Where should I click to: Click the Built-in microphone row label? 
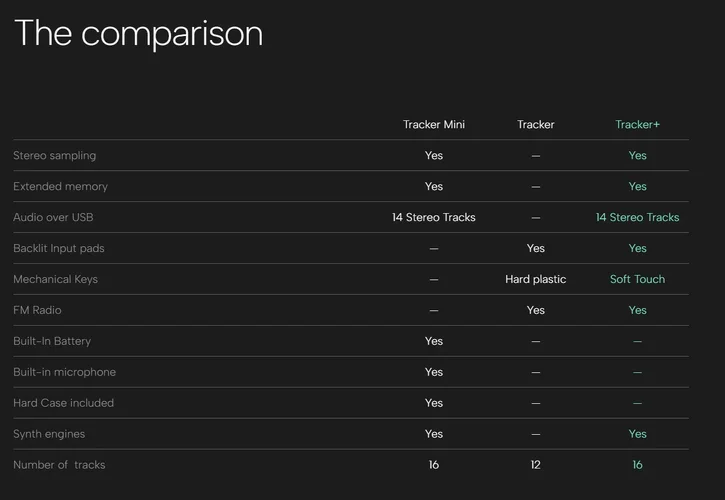(64, 373)
